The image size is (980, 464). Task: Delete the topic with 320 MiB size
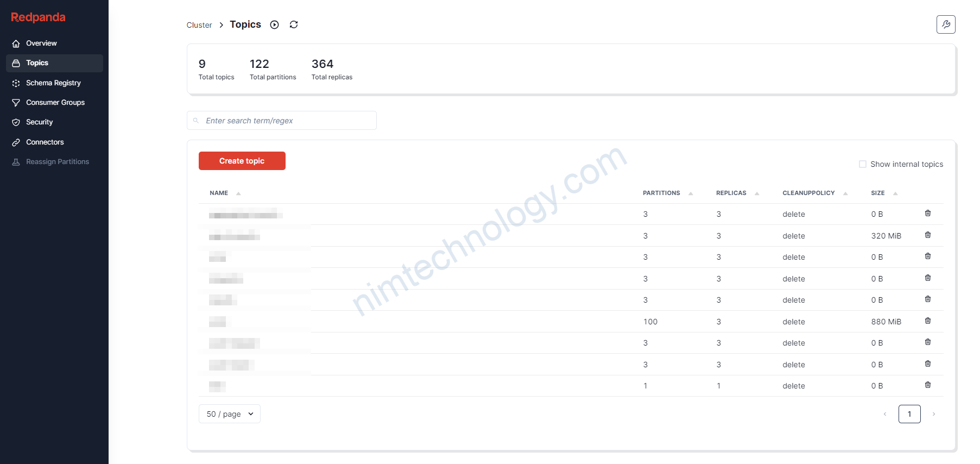[x=927, y=235]
